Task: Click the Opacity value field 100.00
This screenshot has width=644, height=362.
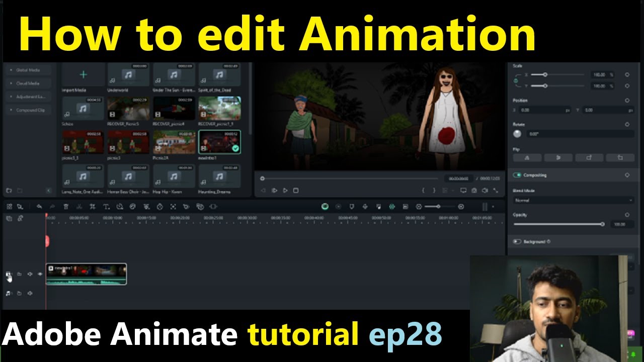Action: coord(622,224)
